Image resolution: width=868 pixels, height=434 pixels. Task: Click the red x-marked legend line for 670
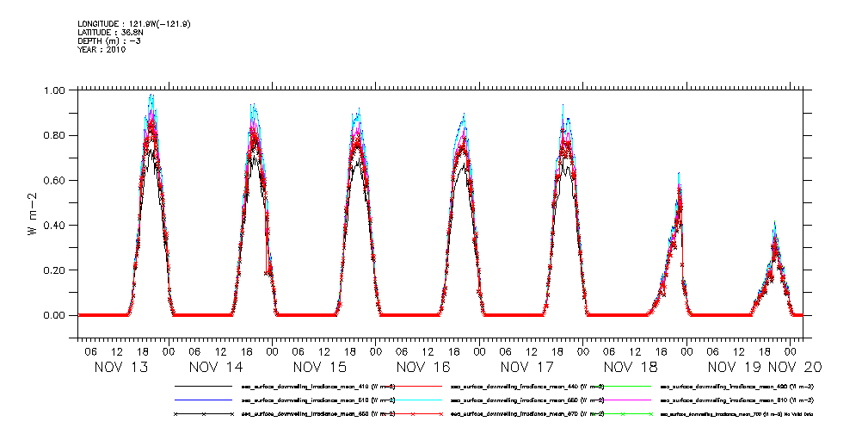[x=413, y=414]
